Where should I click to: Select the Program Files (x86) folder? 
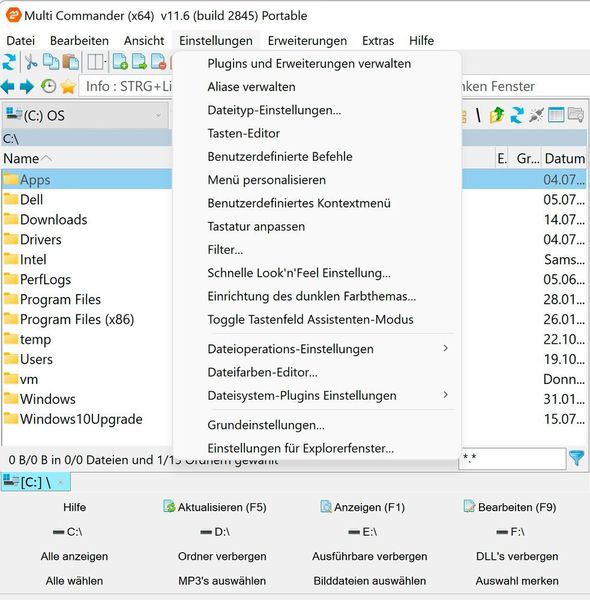coord(86,319)
